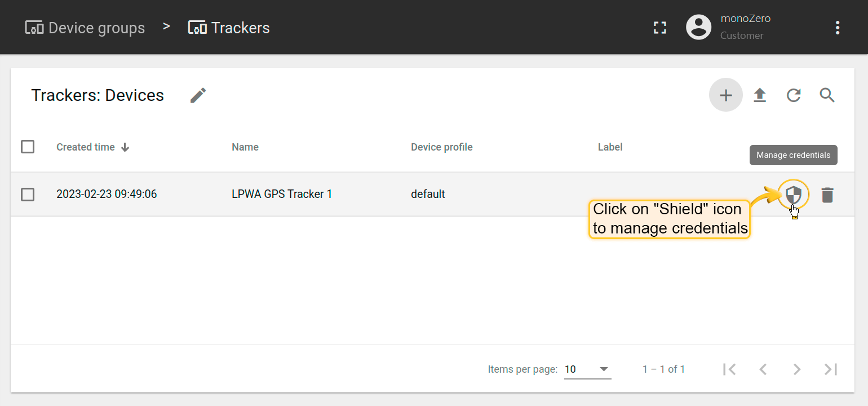Open the device search

[827, 95]
